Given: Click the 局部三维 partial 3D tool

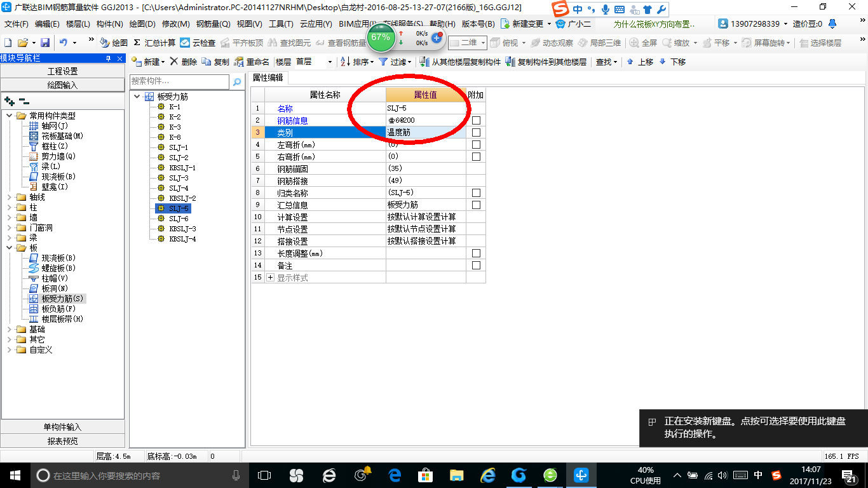Looking at the screenshot, I should pyautogui.click(x=599, y=43).
